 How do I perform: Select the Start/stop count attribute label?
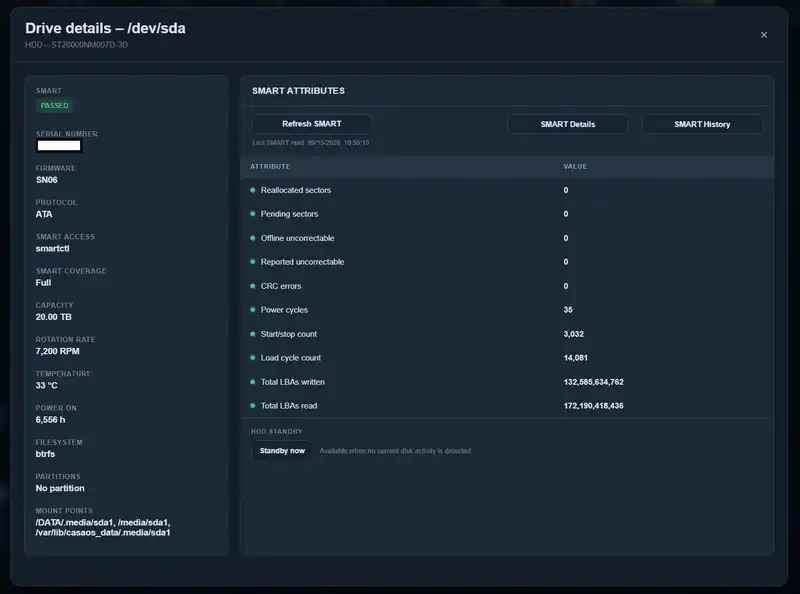(289, 334)
